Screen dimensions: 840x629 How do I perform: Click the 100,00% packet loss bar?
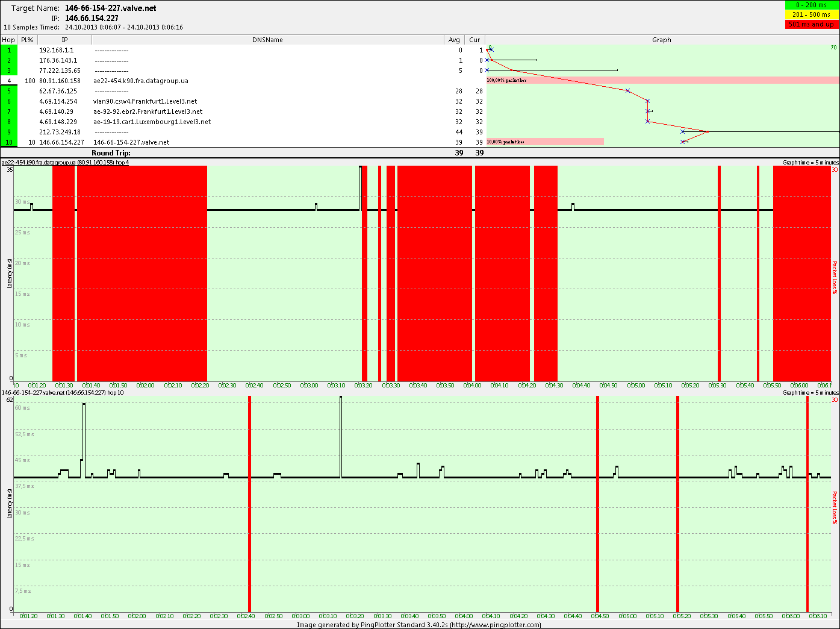coord(662,80)
